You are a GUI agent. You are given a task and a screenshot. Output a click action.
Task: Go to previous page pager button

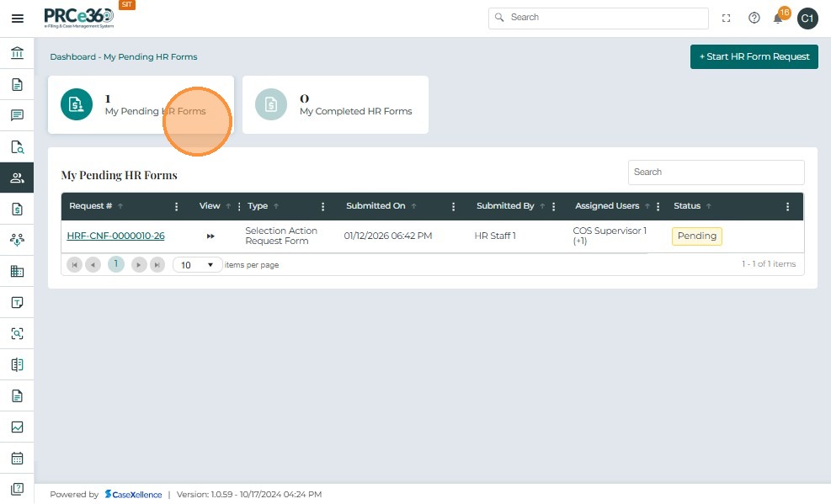pyautogui.click(x=93, y=265)
